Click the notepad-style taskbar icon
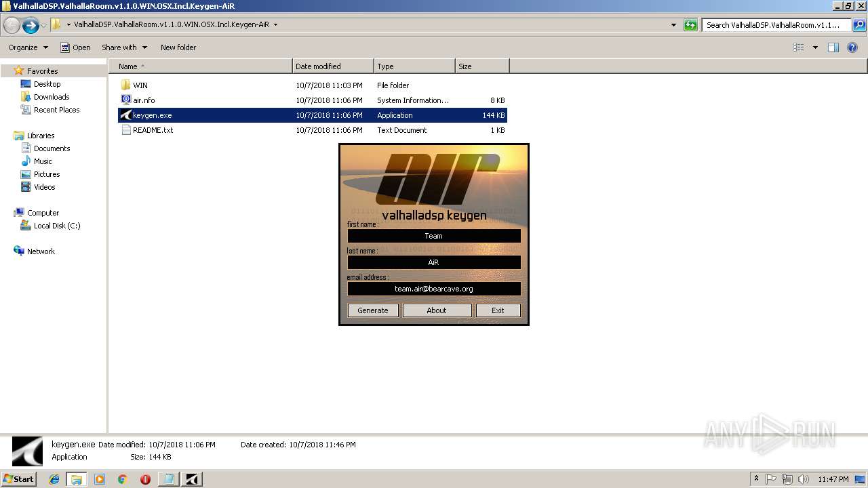This screenshot has height=488, width=868. coord(168,479)
